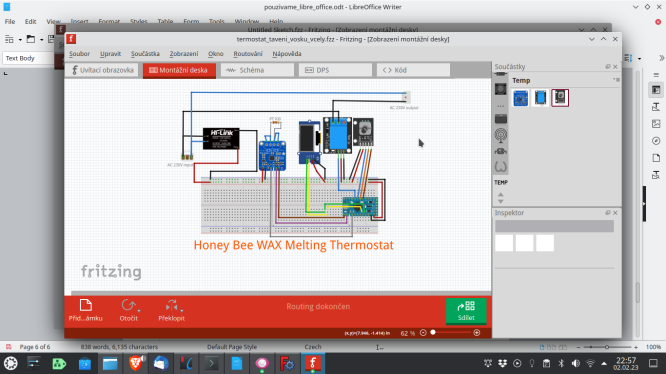Open the Součástka menu
The width and height of the screenshot is (666, 374).
pos(145,54)
